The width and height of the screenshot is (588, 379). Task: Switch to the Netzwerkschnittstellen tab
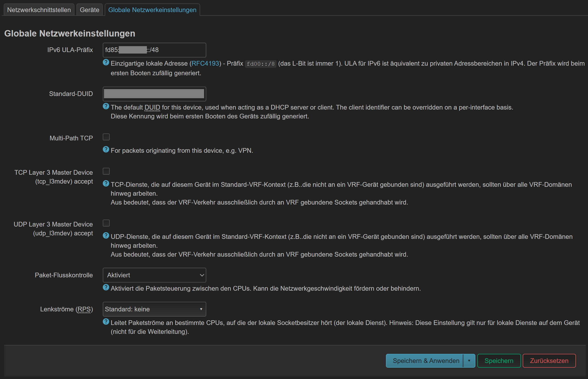click(39, 10)
